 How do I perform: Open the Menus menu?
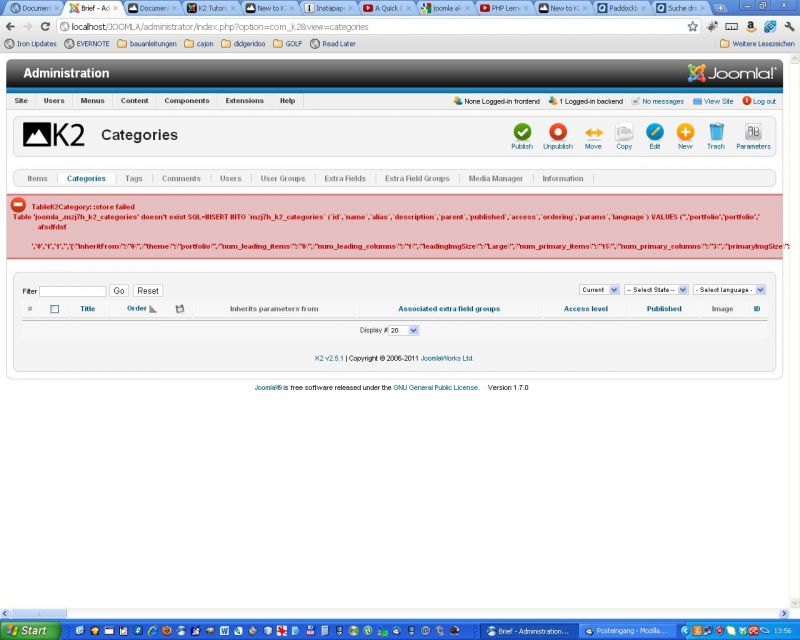pos(92,101)
